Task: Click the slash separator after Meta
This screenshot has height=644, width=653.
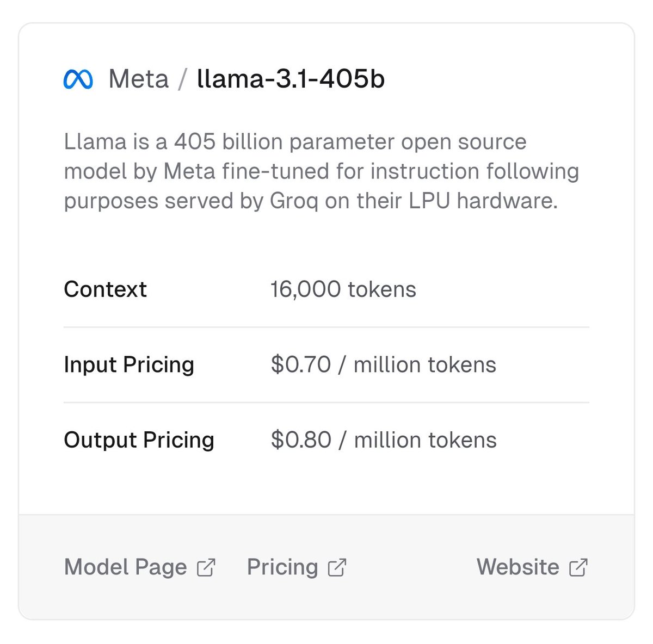Action: pos(183,79)
